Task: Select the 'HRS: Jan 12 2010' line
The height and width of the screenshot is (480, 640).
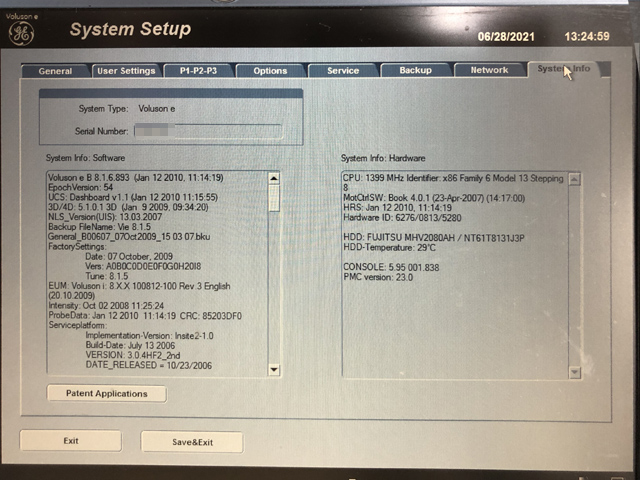Action: coord(397,208)
